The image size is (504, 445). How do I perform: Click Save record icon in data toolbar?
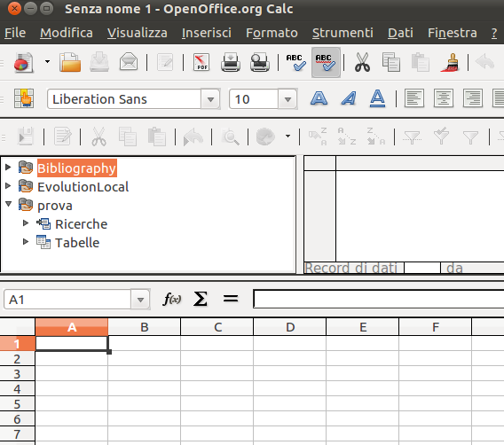(26, 137)
